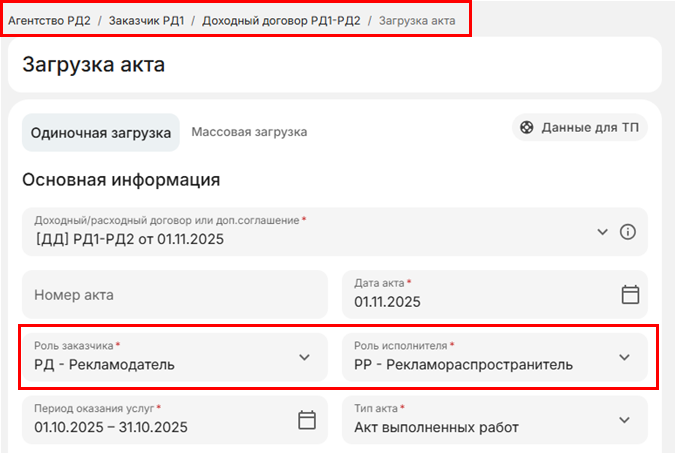Click the Основная информация section title

121,180
